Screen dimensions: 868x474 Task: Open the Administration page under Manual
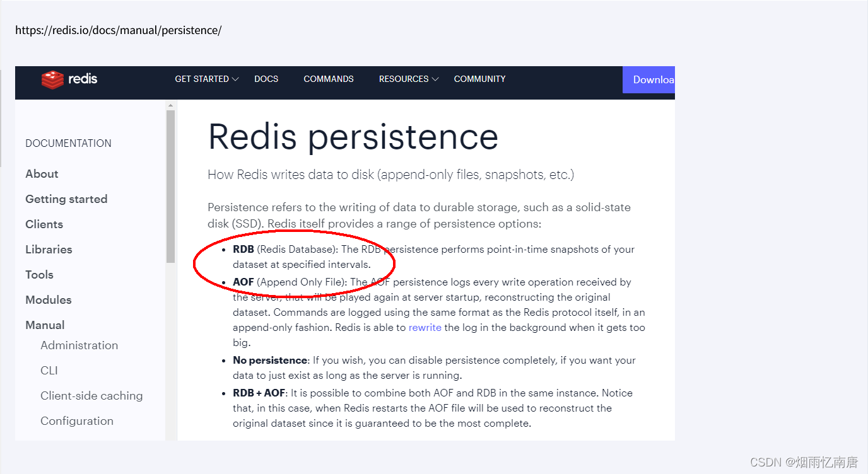[x=79, y=345]
